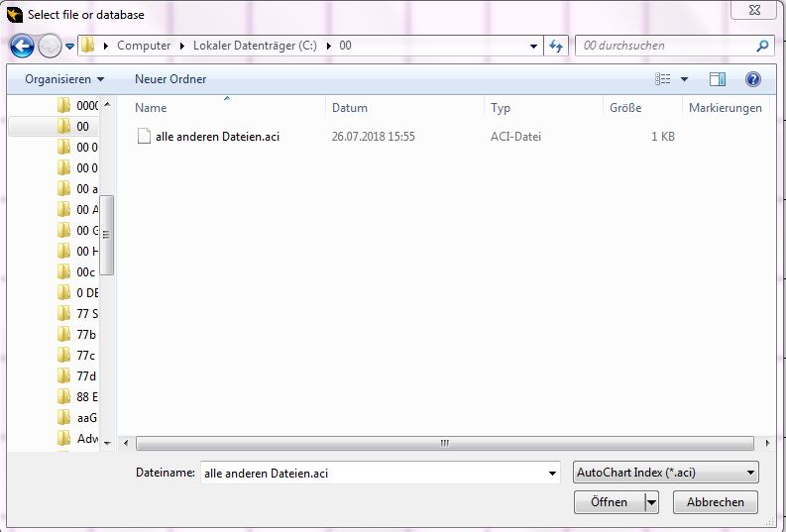Click the change view icon
This screenshot has height=532, width=786.
pyautogui.click(x=663, y=78)
